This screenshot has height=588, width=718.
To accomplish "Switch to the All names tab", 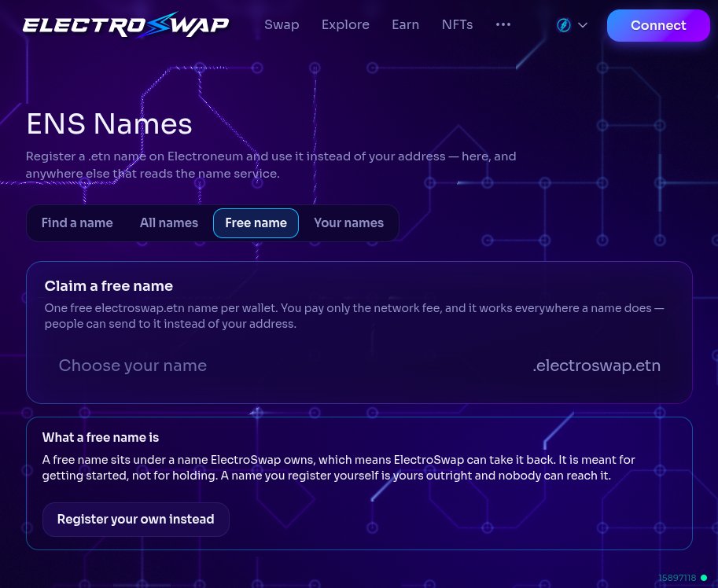I will (x=169, y=222).
